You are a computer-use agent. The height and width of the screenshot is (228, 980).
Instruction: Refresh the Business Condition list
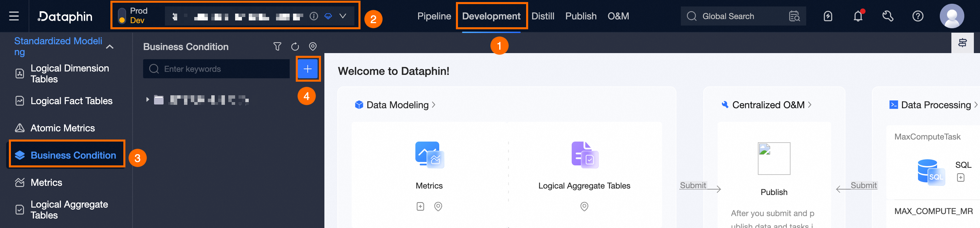(x=295, y=46)
